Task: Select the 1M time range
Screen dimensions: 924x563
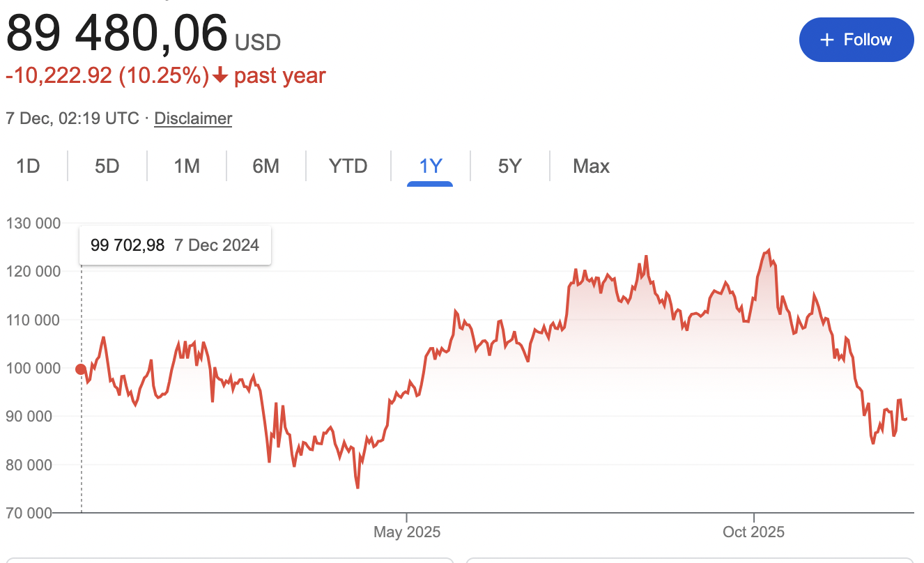Action: (x=187, y=166)
